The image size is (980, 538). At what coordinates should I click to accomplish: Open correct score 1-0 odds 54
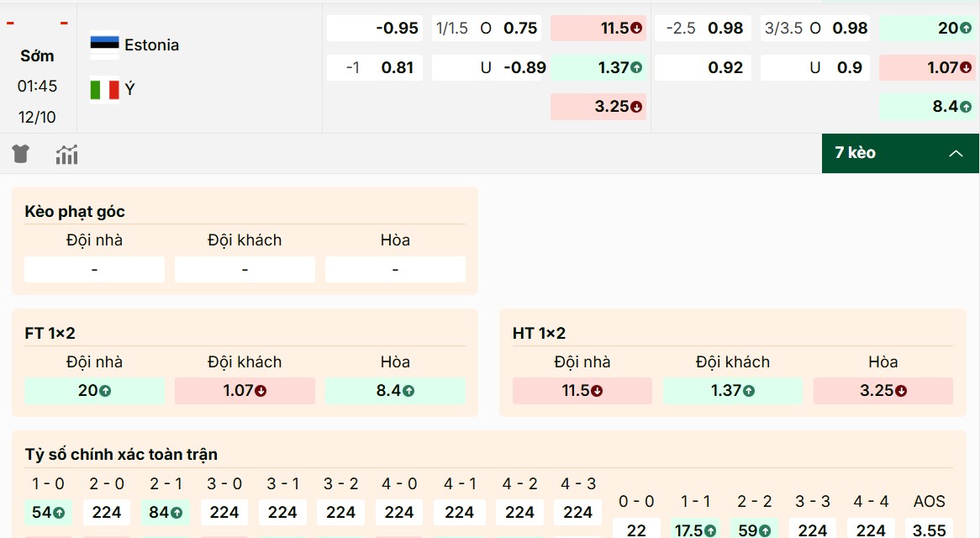[x=48, y=512]
